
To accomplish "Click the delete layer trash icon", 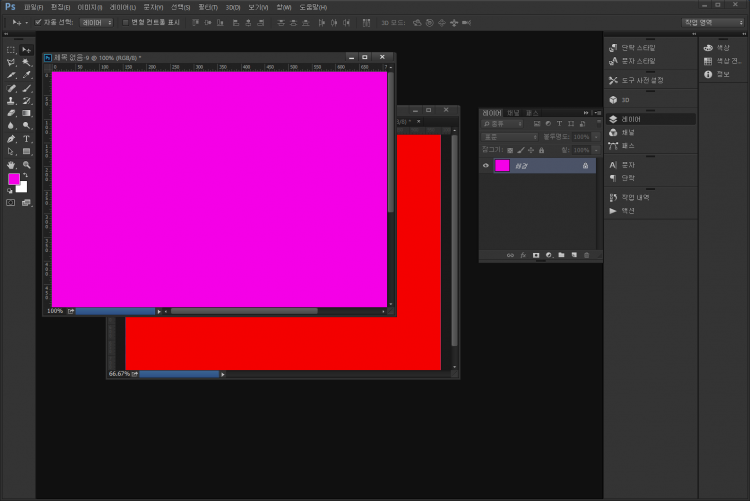I will pos(586,255).
